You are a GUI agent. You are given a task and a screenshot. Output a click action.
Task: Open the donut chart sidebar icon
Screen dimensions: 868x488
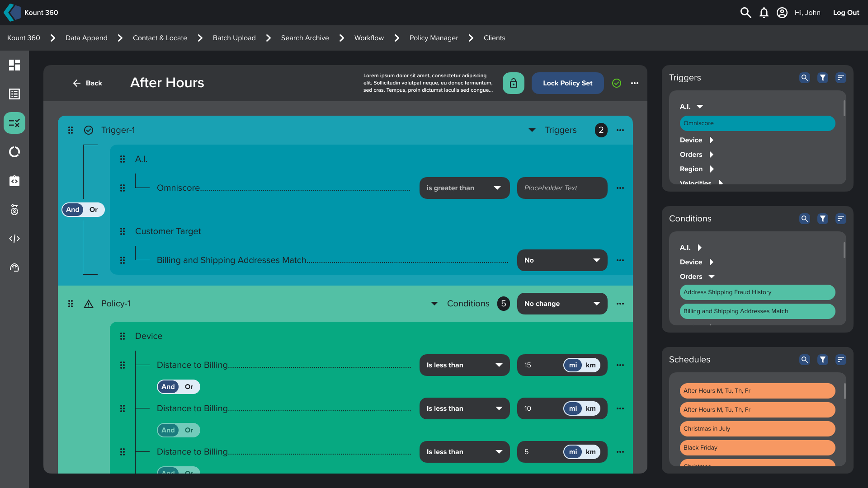click(14, 152)
